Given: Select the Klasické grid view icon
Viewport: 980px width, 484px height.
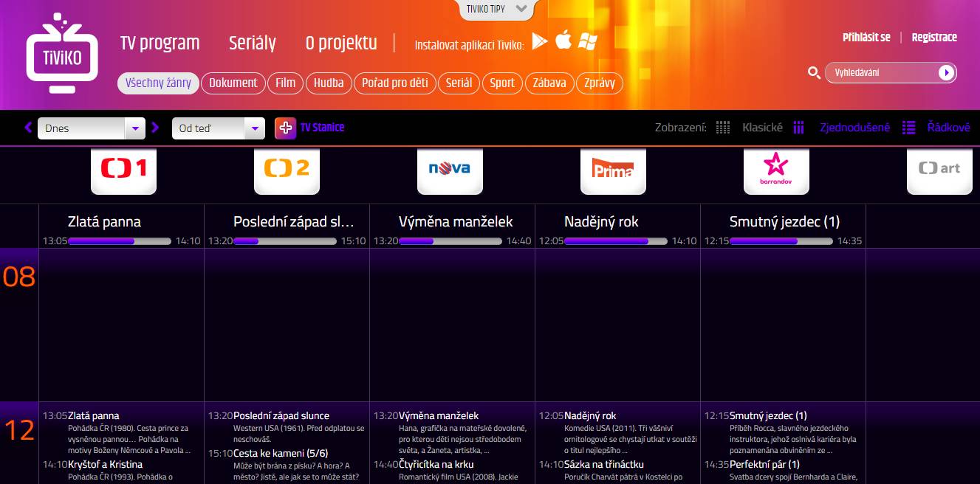Looking at the screenshot, I should tap(723, 128).
